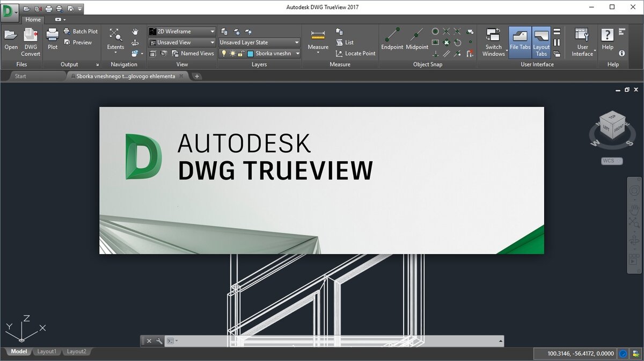Close the command line bar

coord(149,341)
